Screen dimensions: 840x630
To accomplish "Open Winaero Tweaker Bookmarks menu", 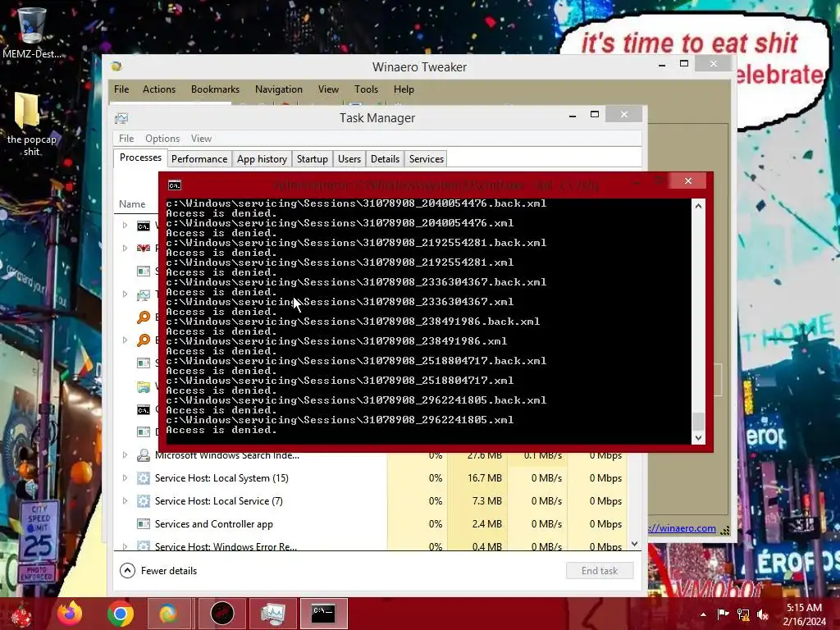I will click(x=216, y=89).
